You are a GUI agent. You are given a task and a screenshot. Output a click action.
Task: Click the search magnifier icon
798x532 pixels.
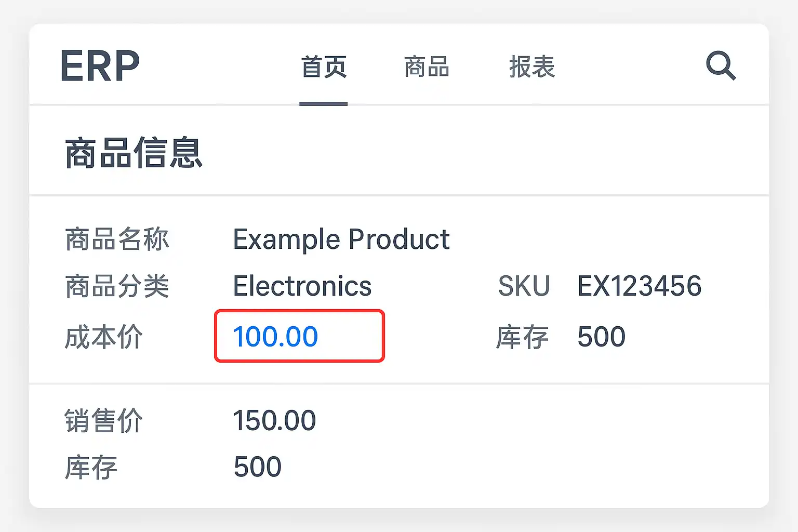721,66
